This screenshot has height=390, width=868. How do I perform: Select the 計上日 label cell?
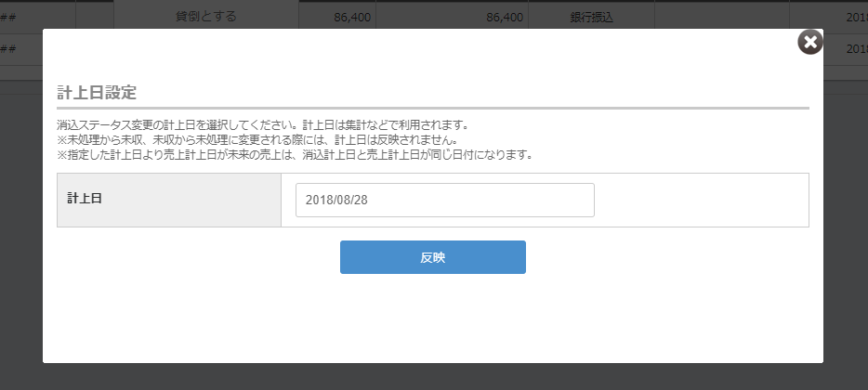(x=168, y=200)
